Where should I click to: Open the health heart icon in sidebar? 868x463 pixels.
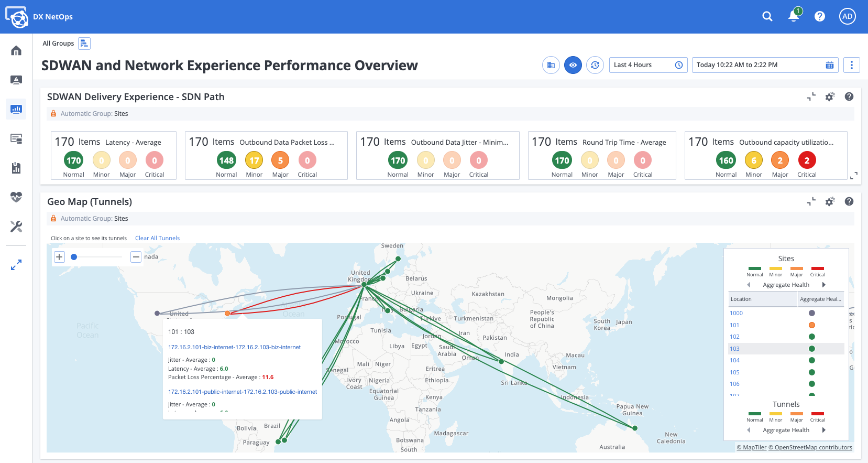click(16, 197)
